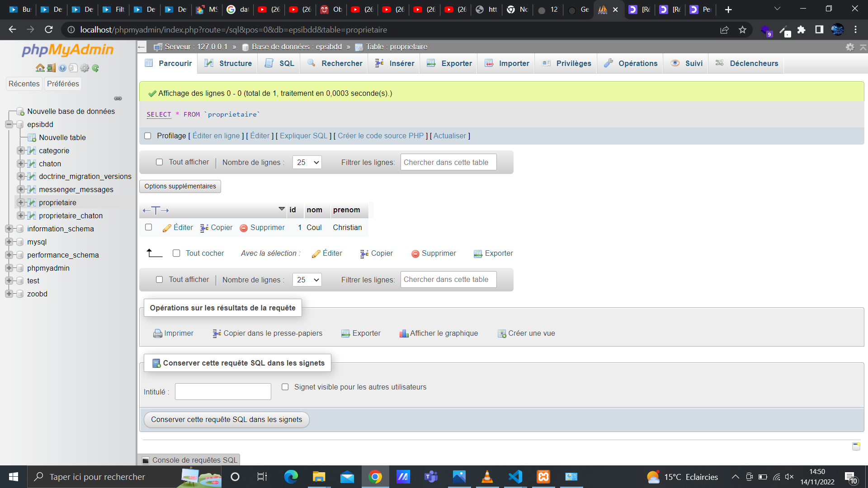The image size is (868, 488).
Task: Click the Supprimer icon for row id 1
Action: click(244, 228)
